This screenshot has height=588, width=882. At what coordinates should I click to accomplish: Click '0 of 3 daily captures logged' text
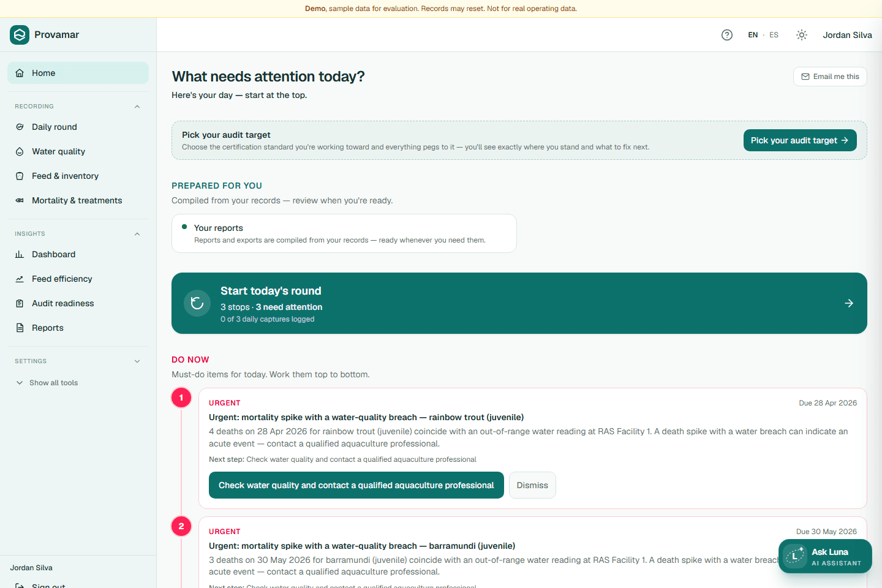[x=268, y=319]
